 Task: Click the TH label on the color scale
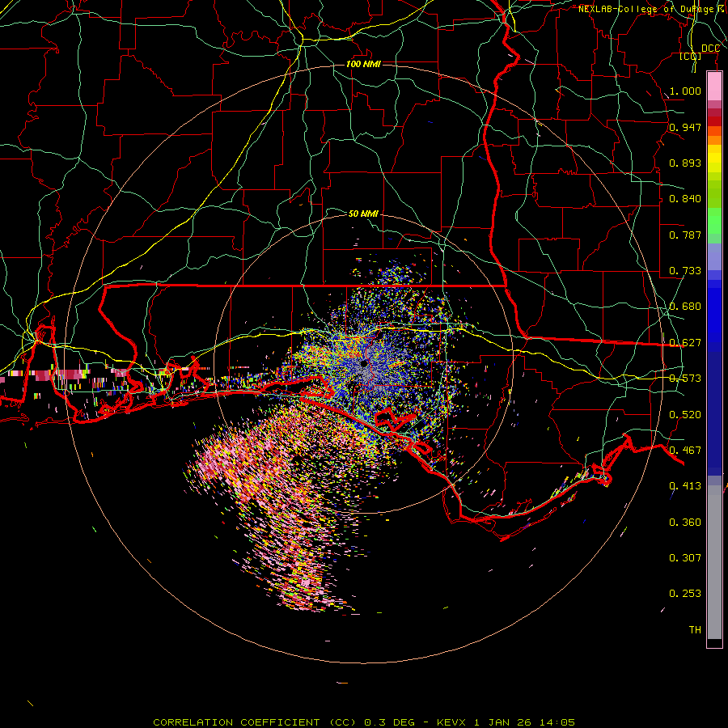coord(695,630)
